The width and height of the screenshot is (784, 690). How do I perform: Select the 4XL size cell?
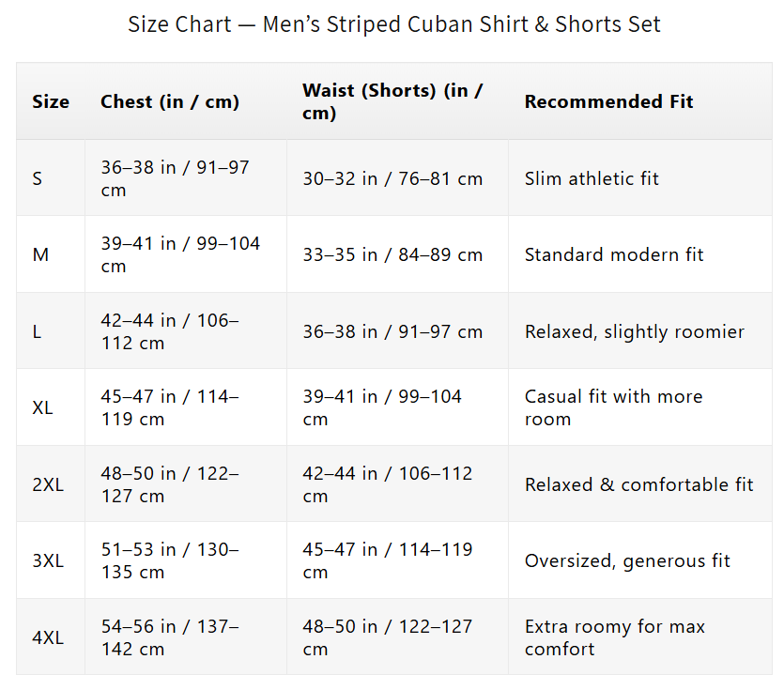48,637
